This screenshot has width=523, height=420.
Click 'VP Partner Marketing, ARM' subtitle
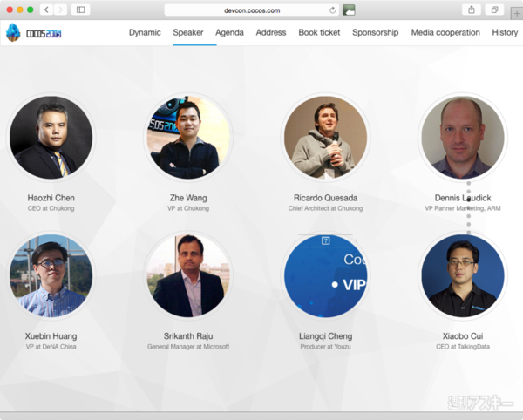point(463,208)
